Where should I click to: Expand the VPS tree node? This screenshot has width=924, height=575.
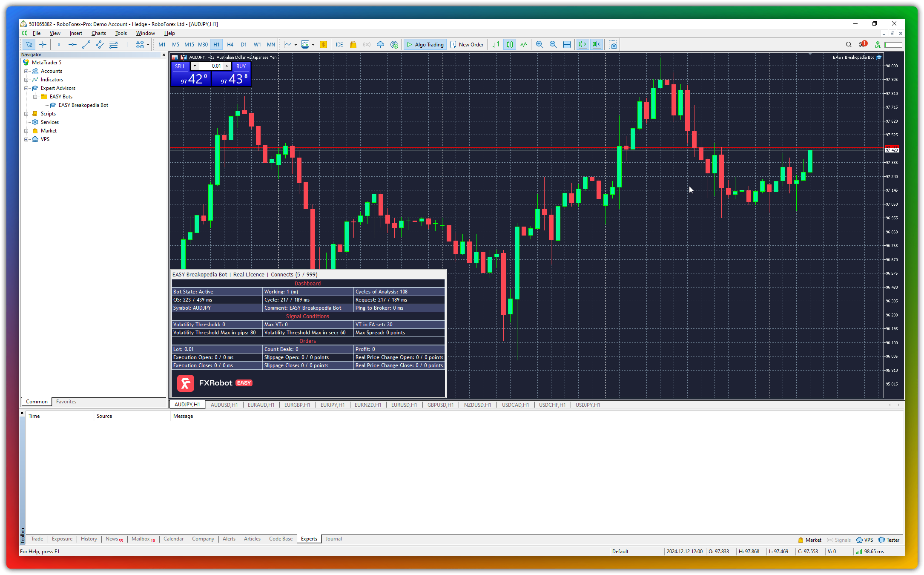pyautogui.click(x=26, y=139)
